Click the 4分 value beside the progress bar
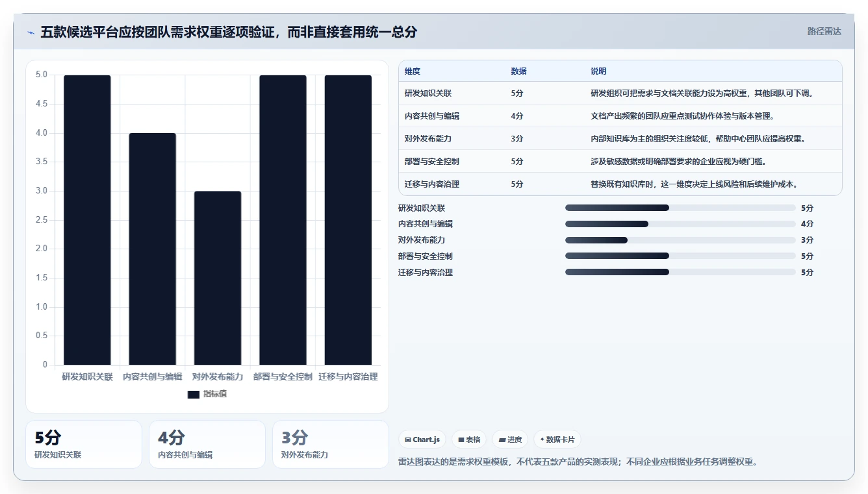868x494 pixels. pos(808,224)
